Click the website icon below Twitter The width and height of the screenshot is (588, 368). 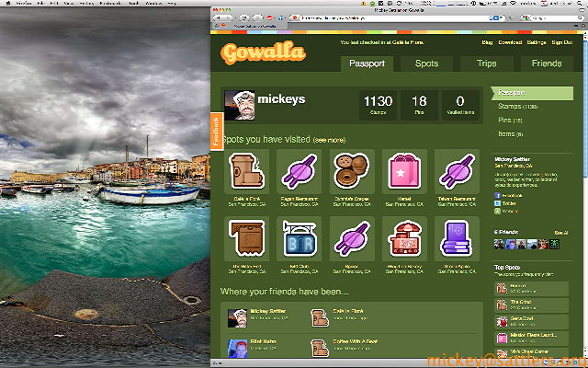[497, 212]
